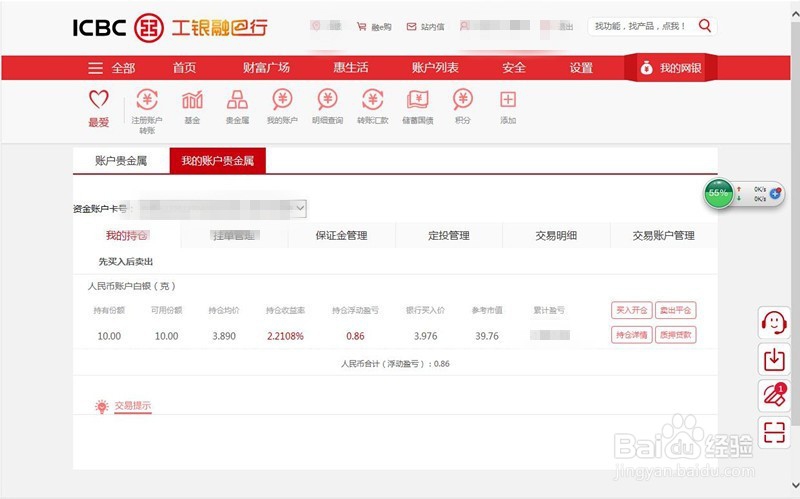Click 我的网银 button

(x=671, y=68)
